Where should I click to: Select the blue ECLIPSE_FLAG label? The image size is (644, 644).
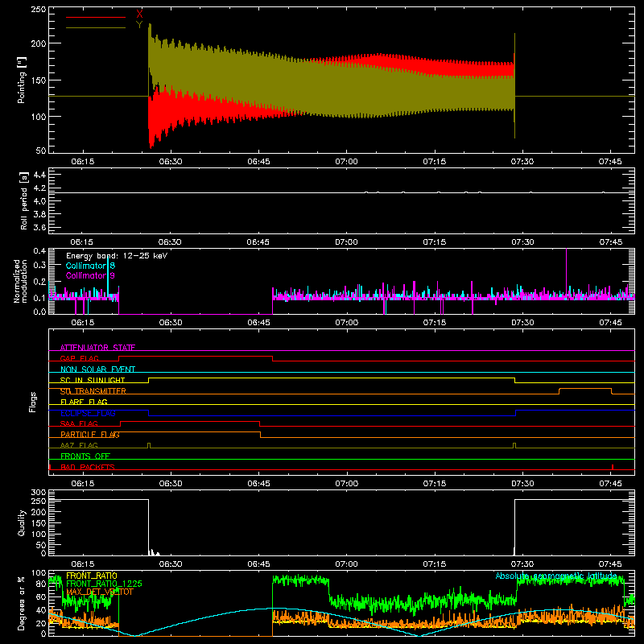tap(88, 413)
